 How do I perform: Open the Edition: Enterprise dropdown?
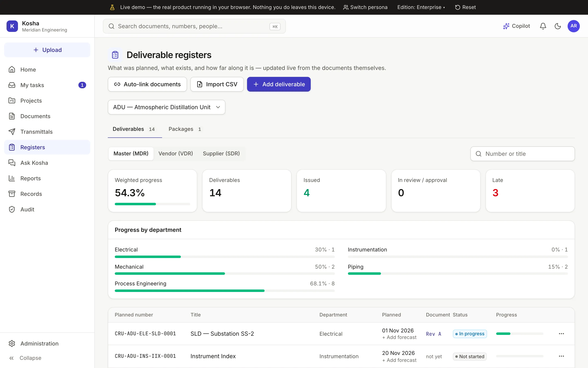[x=421, y=7]
